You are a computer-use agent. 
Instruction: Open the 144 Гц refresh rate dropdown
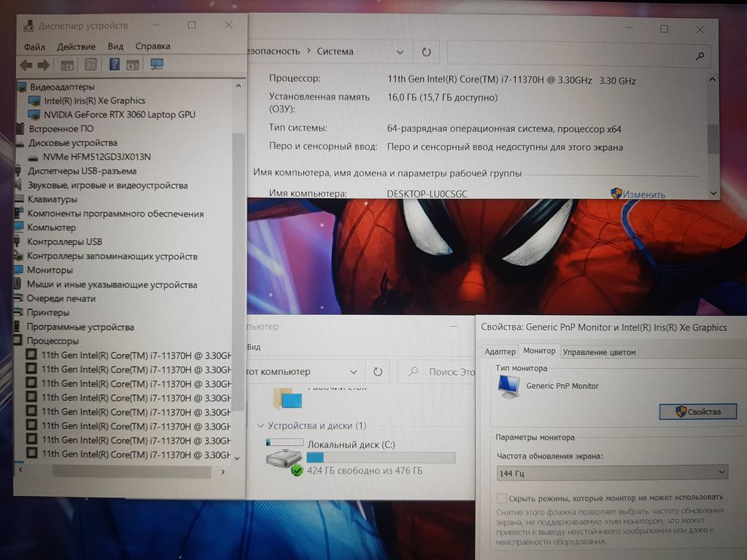click(x=612, y=472)
